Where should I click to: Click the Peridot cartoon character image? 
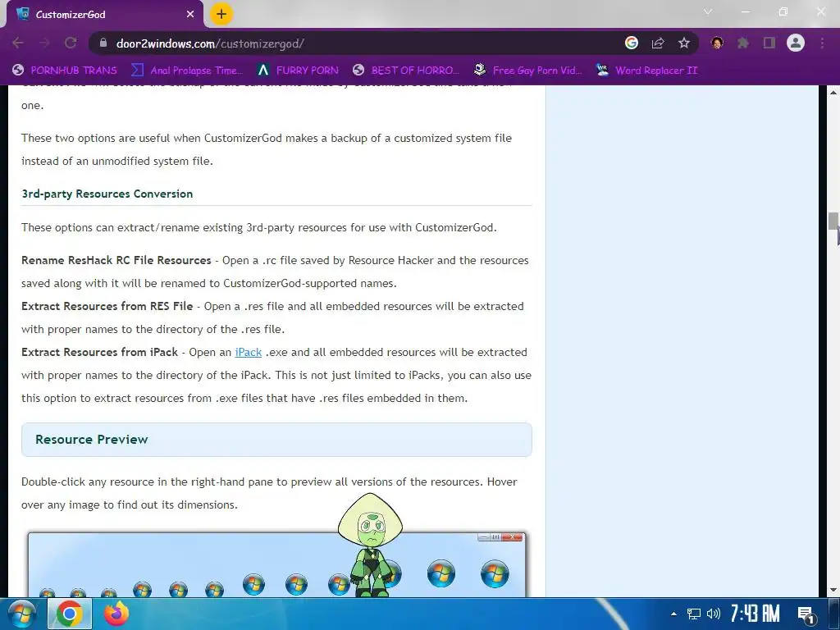coord(371,545)
